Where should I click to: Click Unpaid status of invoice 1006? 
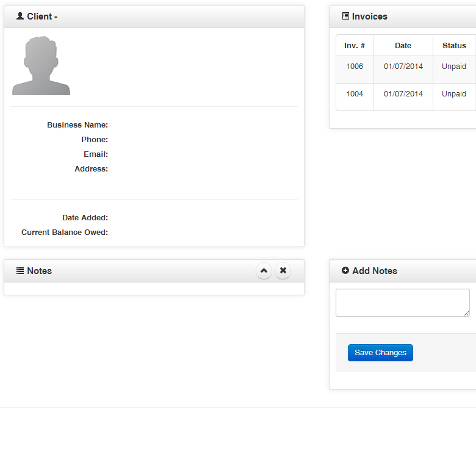[454, 67]
